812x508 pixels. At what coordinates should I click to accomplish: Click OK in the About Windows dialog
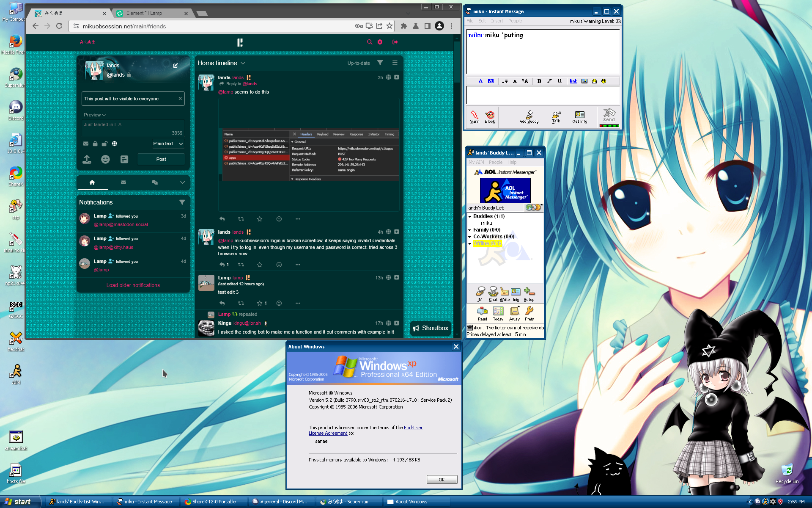(442, 479)
